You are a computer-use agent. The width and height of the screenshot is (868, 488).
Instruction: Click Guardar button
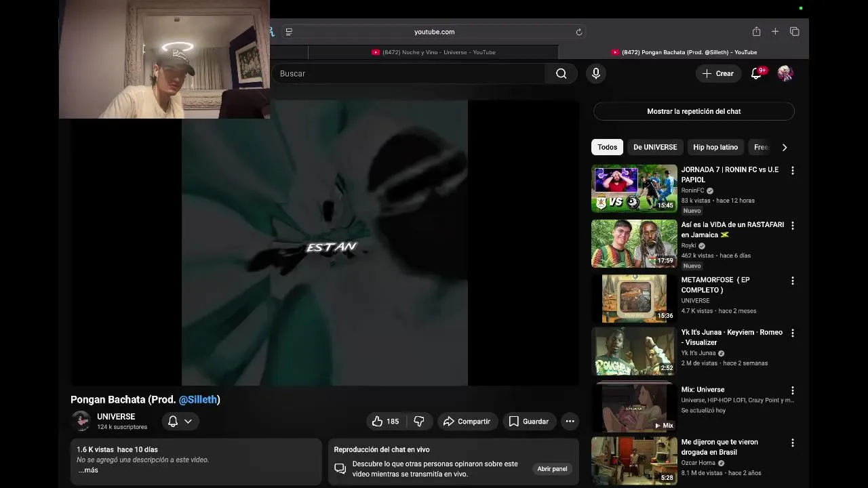pos(529,422)
